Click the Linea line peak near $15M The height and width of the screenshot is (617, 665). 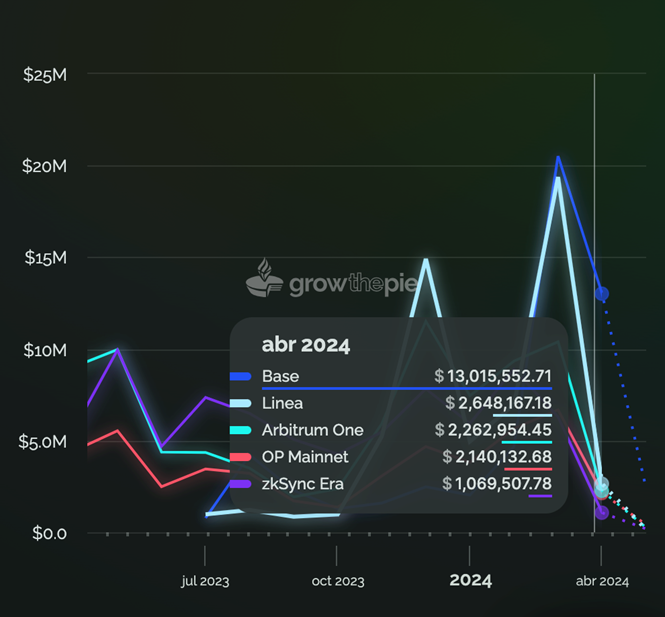[x=426, y=260]
